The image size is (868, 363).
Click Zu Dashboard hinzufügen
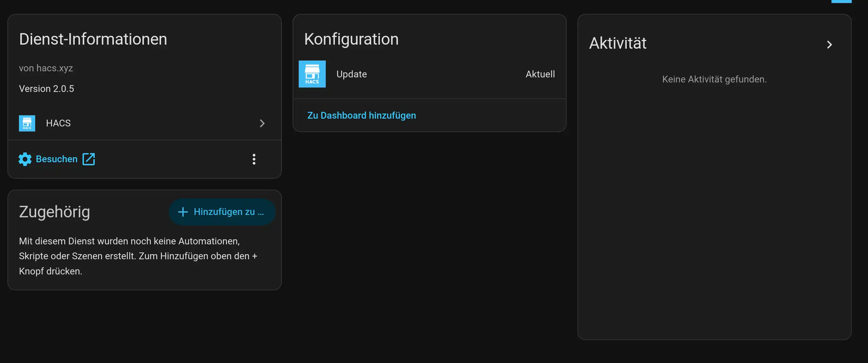point(362,116)
